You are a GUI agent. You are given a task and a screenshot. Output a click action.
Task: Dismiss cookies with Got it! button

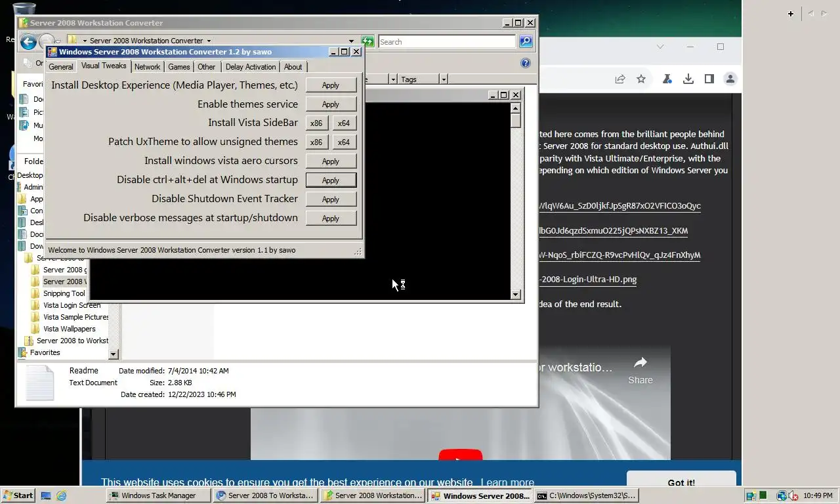pyautogui.click(x=681, y=482)
